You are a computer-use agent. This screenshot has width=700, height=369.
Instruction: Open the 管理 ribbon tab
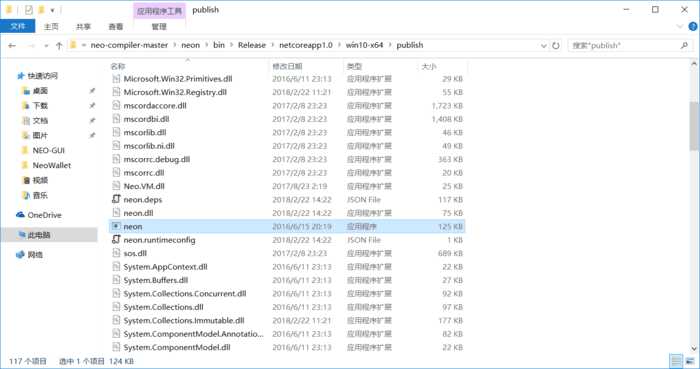(159, 27)
